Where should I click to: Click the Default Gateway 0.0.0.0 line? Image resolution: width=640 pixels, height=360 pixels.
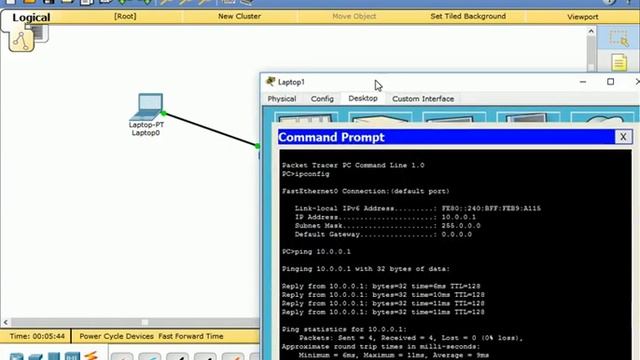click(x=383, y=234)
